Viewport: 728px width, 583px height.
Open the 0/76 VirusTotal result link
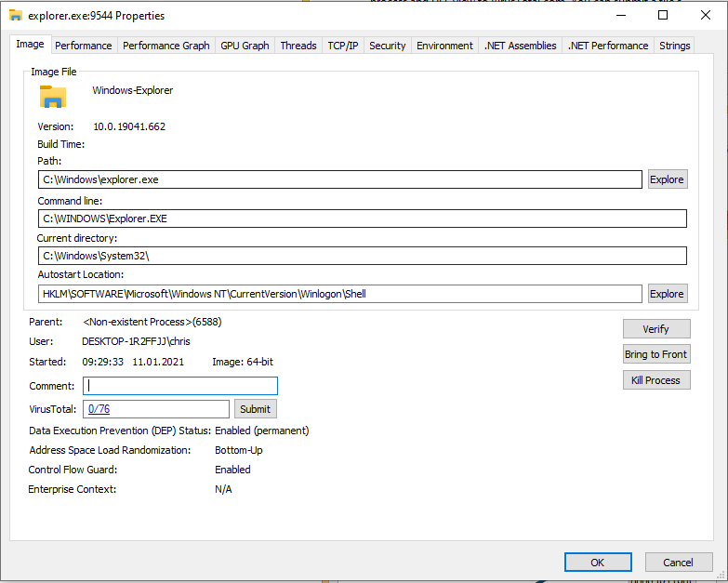coord(99,409)
